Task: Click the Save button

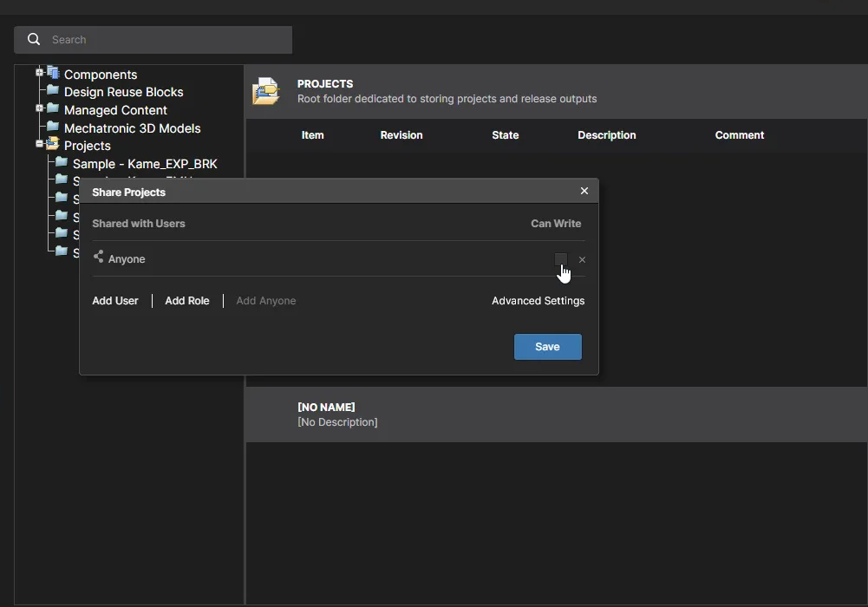Action: point(547,347)
